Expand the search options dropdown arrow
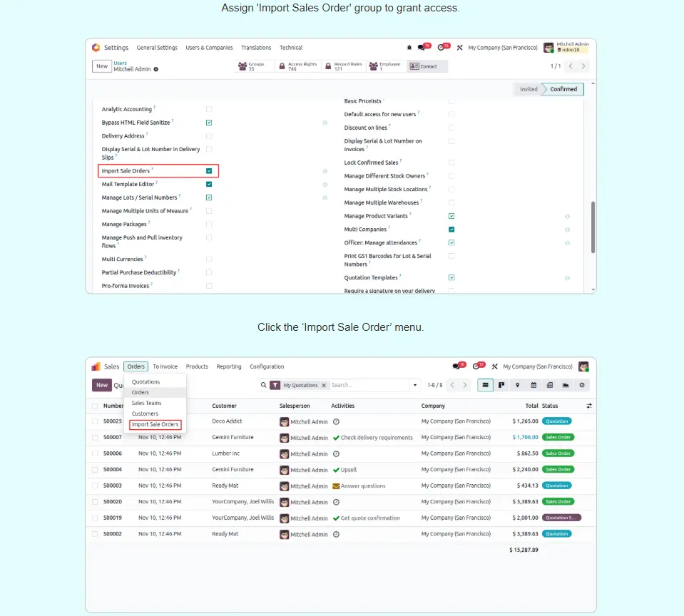This screenshot has height=616, width=684. (415, 385)
